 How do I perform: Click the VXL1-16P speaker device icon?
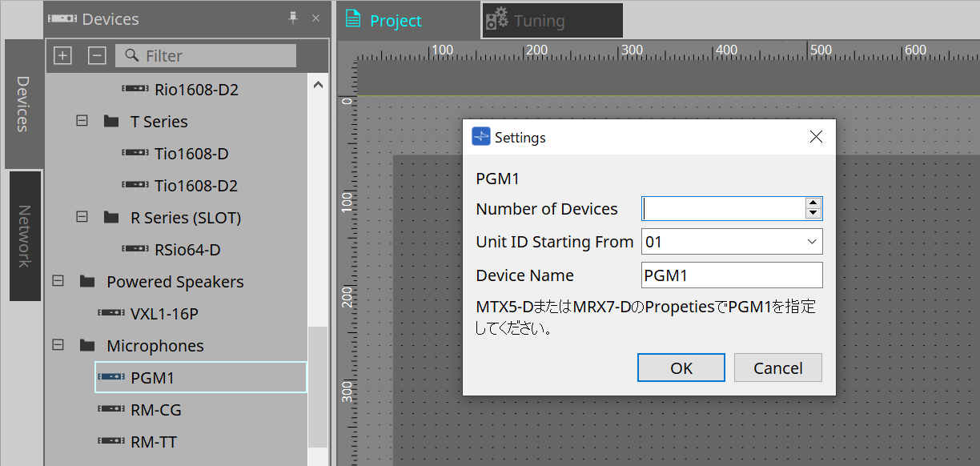click(x=111, y=313)
